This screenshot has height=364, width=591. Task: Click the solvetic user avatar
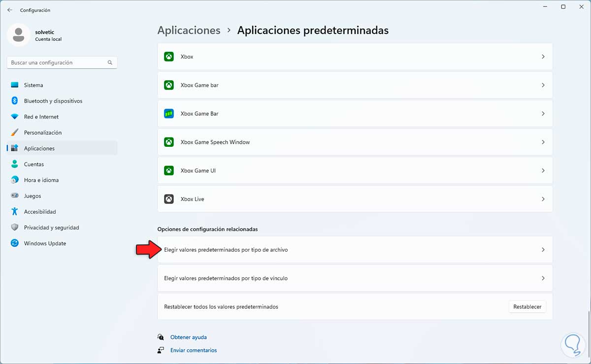19,35
